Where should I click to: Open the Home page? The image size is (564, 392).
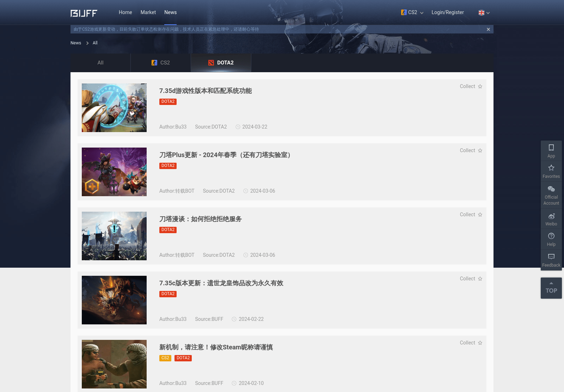[125, 12]
